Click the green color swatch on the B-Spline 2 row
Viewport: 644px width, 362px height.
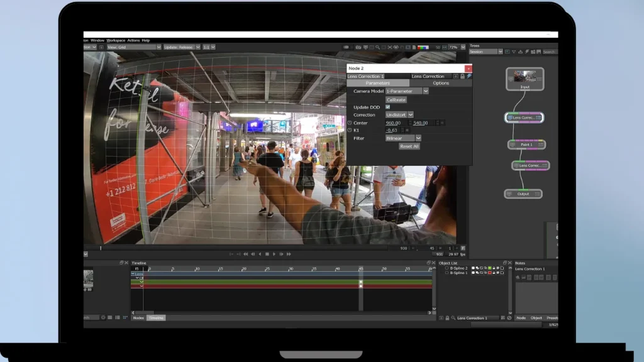pyautogui.click(x=489, y=268)
